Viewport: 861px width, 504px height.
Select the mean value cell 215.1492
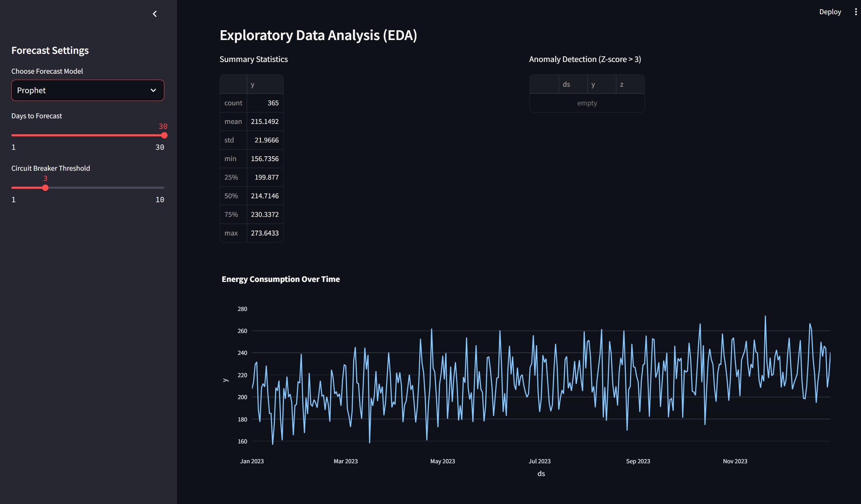(265, 121)
